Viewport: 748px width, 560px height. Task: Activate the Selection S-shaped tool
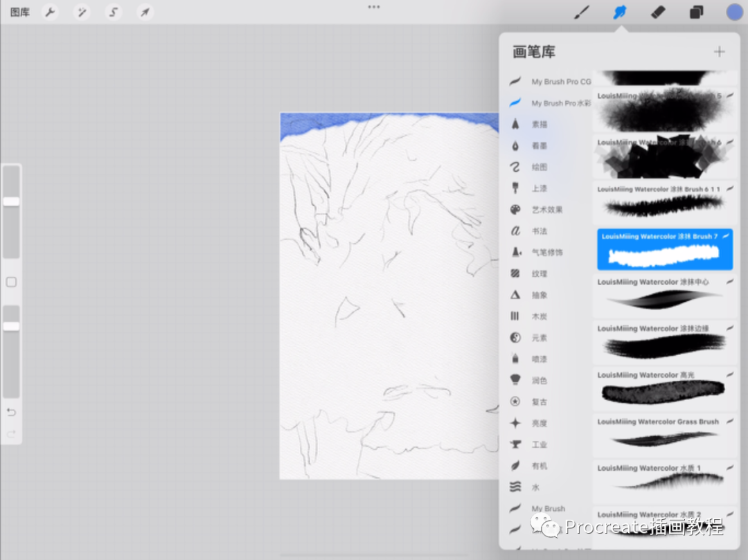pyautogui.click(x=114, y=12)
